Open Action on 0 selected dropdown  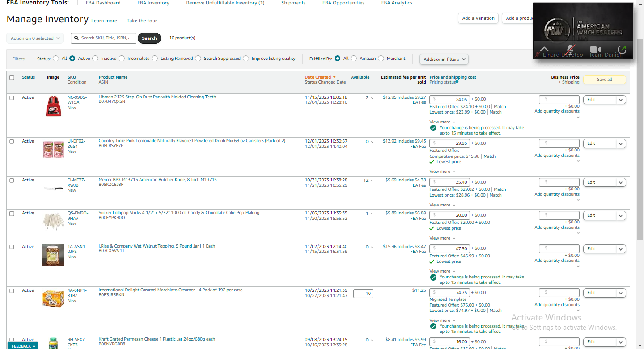[x=35, y=38]
